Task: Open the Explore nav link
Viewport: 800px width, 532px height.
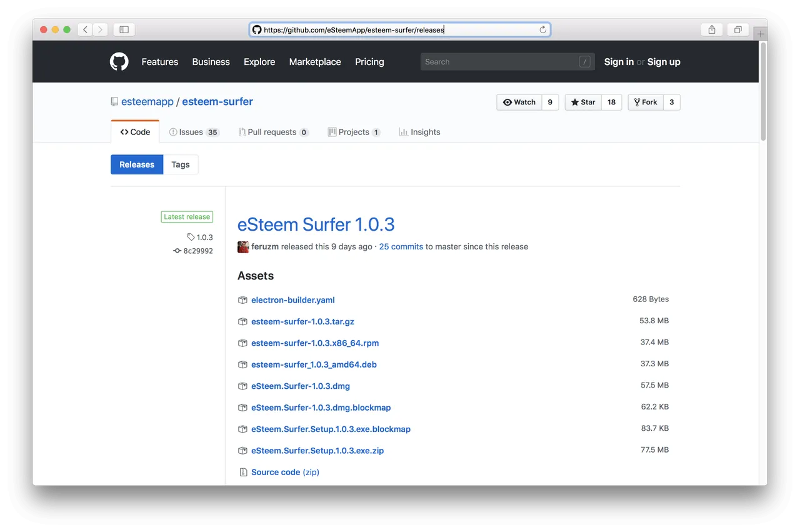Action: point(259,62)
